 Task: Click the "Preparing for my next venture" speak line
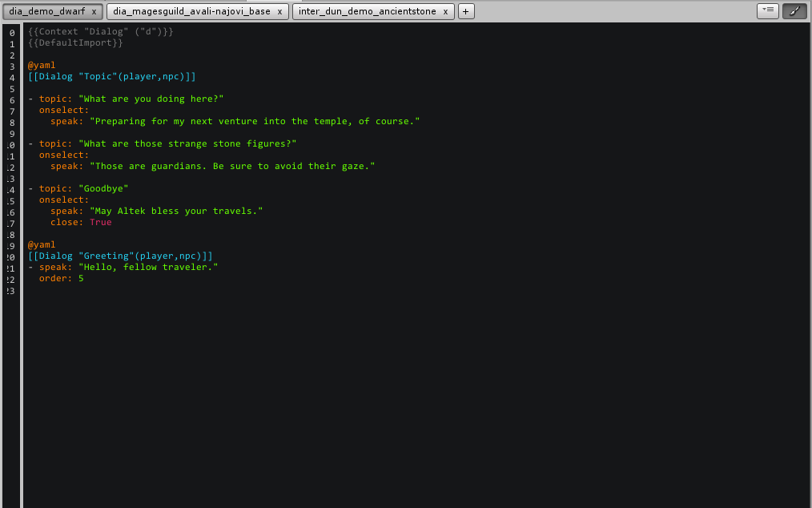click(235, 121)
